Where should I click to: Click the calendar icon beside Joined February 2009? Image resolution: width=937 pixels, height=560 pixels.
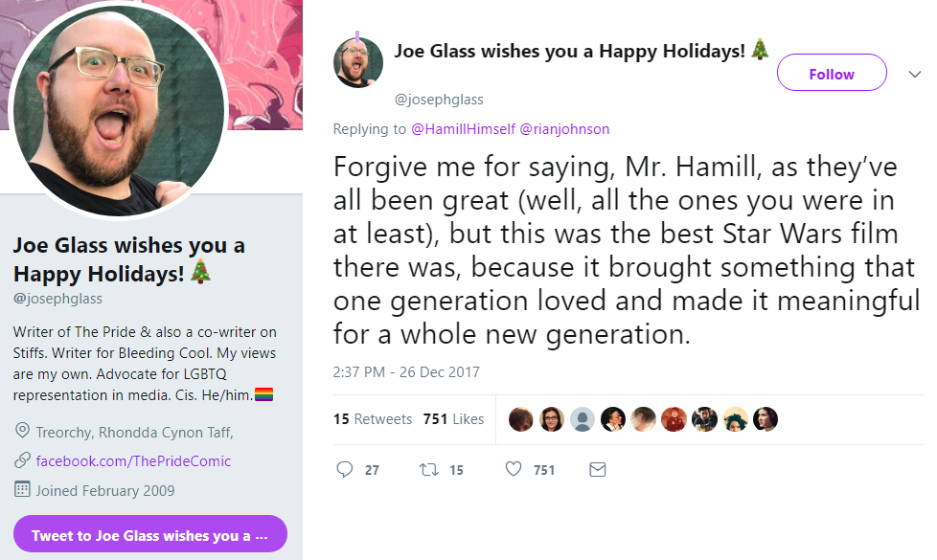[22, 489]
